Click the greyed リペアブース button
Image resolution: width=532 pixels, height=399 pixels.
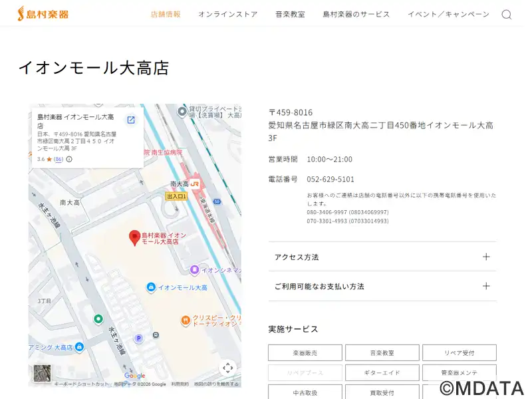[305, 372]
